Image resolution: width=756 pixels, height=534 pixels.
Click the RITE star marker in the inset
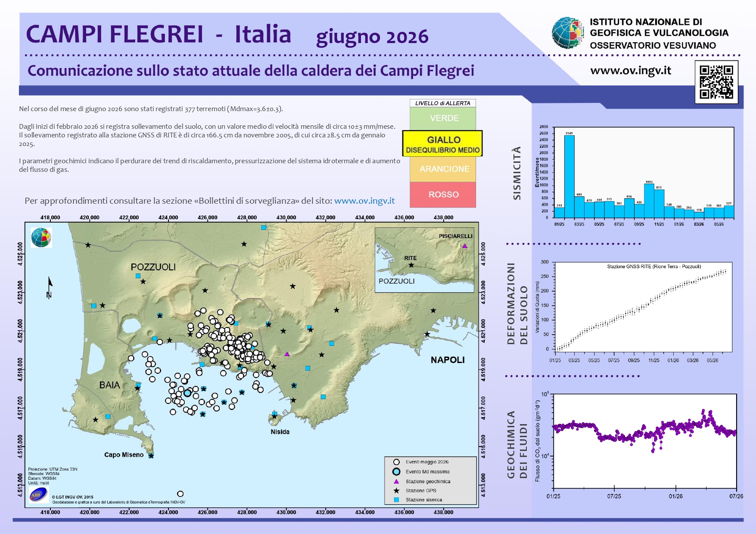411,265
